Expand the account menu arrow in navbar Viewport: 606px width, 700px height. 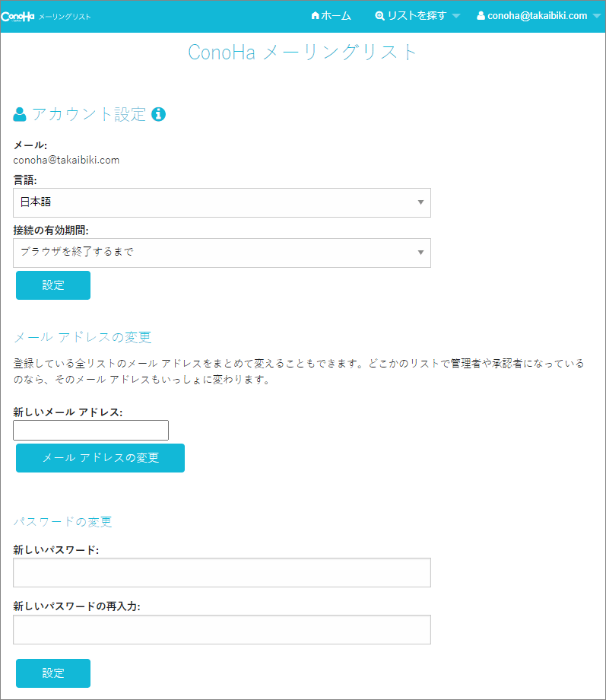click(x=597, y=16)
